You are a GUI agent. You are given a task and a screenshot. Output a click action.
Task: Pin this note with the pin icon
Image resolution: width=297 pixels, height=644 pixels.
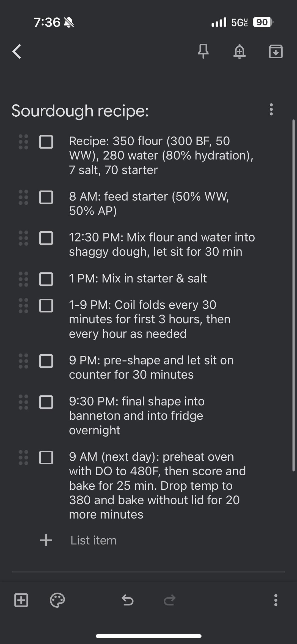point(203,51)
